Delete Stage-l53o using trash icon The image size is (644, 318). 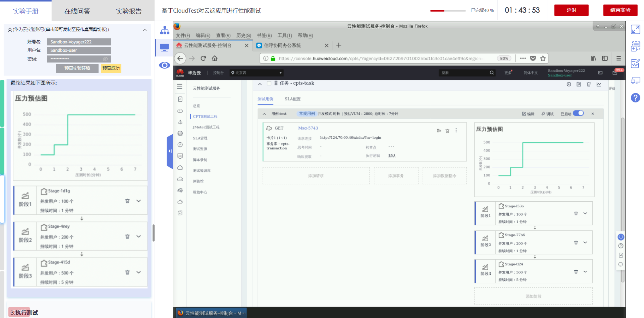pos(576,213)
